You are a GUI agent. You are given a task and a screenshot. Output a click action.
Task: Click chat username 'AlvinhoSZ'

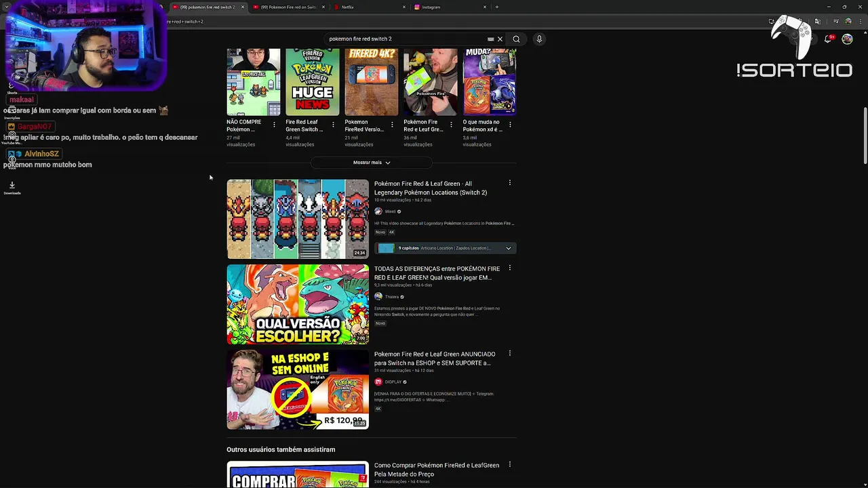pyautogui.click(x=41, y=154)
